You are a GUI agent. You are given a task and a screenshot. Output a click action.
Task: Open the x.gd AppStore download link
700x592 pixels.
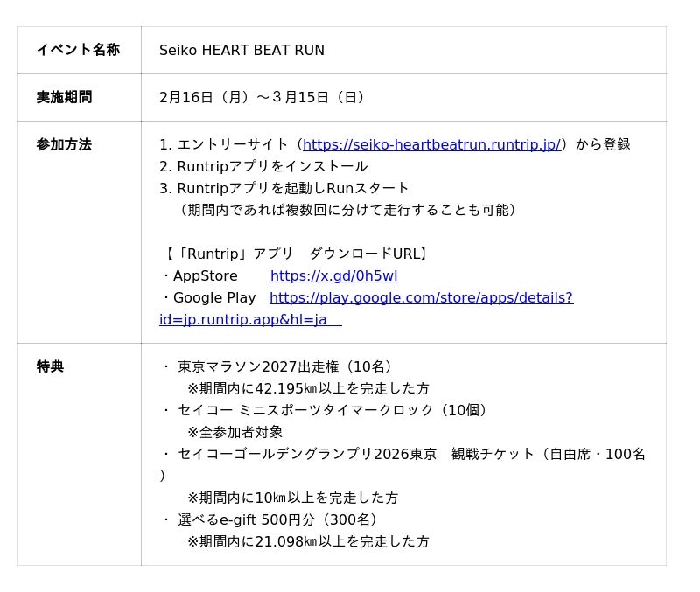coord(333,276)
